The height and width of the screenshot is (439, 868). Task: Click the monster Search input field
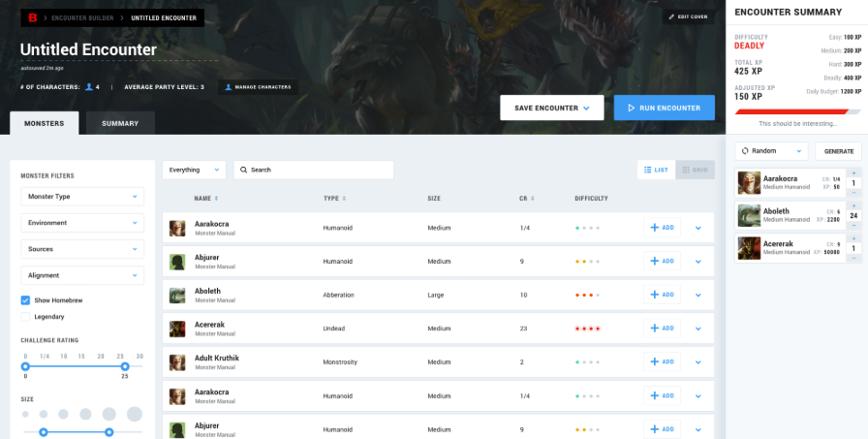tap(313, 170)
